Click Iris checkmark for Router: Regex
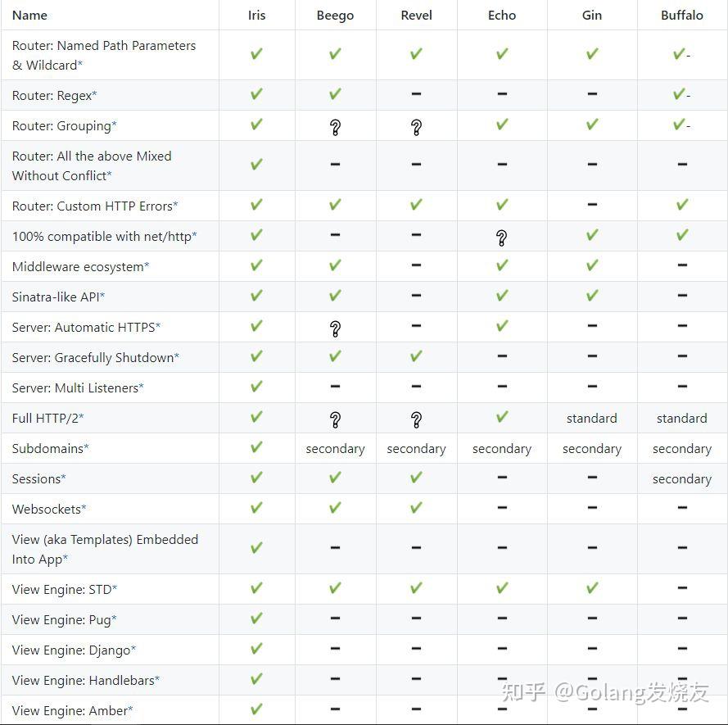 256,94
